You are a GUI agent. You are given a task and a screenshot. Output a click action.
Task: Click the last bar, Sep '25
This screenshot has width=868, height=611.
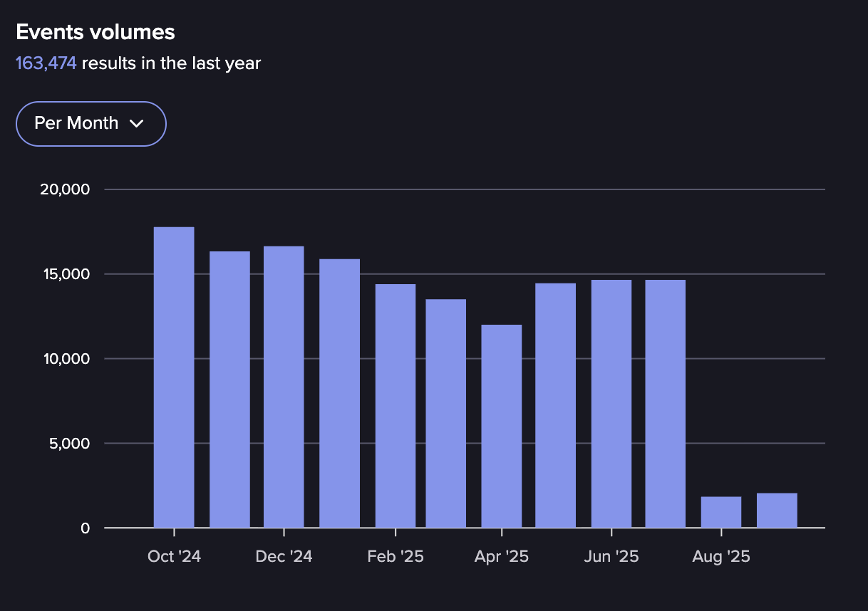click(777, 511)
